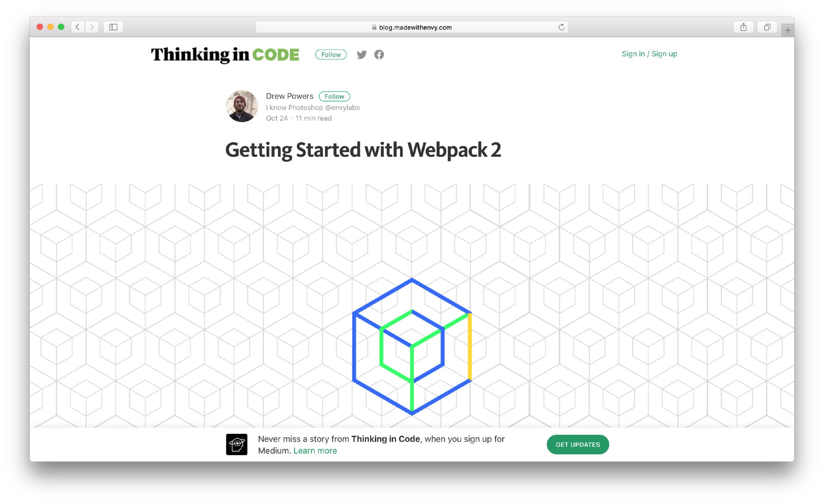Reload the page with refresh icon

(x=561, y=27)
